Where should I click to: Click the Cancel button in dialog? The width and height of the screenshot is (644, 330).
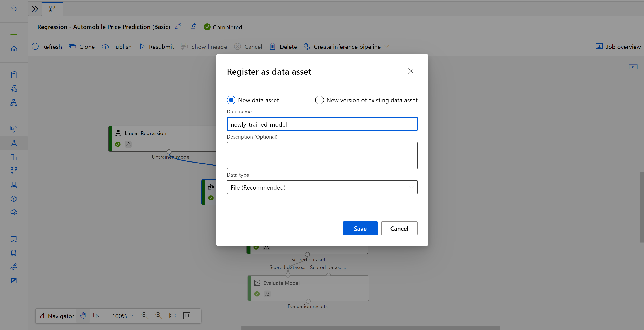point(399,228)
